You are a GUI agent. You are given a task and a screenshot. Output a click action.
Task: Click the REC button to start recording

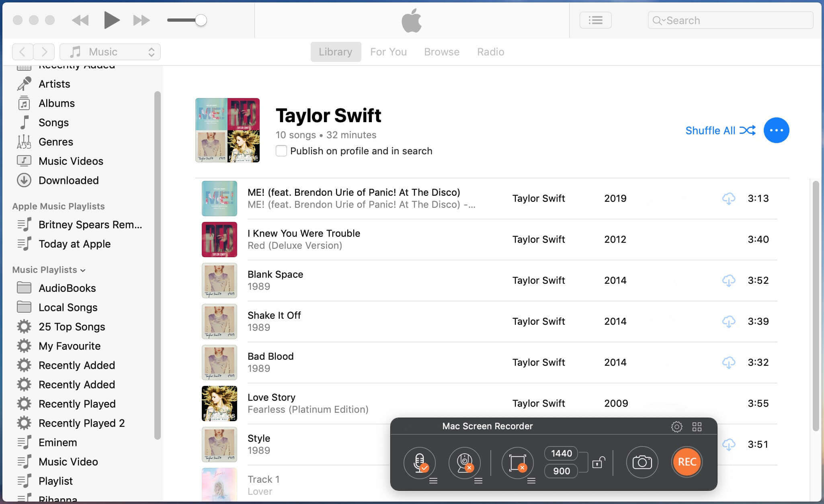point(686,462)
